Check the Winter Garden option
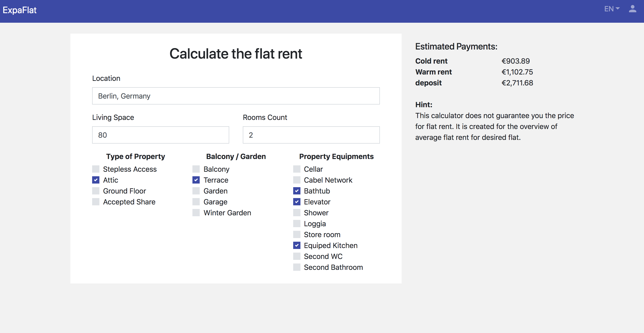Screen dimensions: 644x333 point(196,213)
